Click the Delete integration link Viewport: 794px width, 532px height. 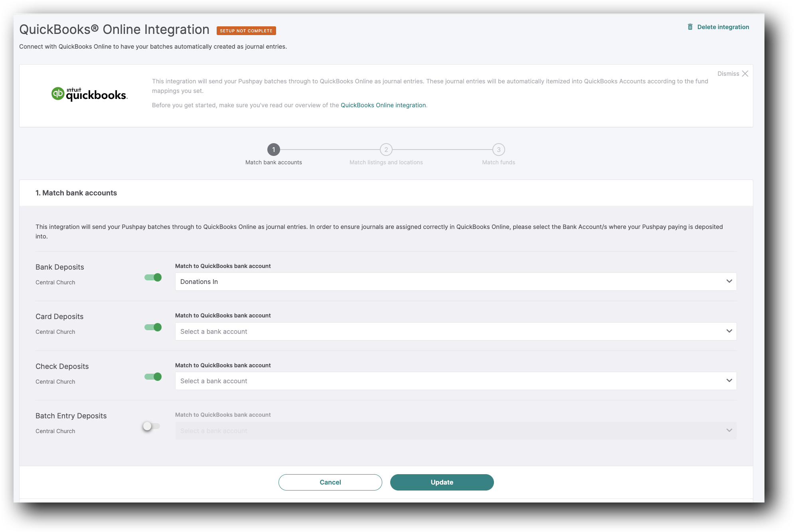[723, 27]
